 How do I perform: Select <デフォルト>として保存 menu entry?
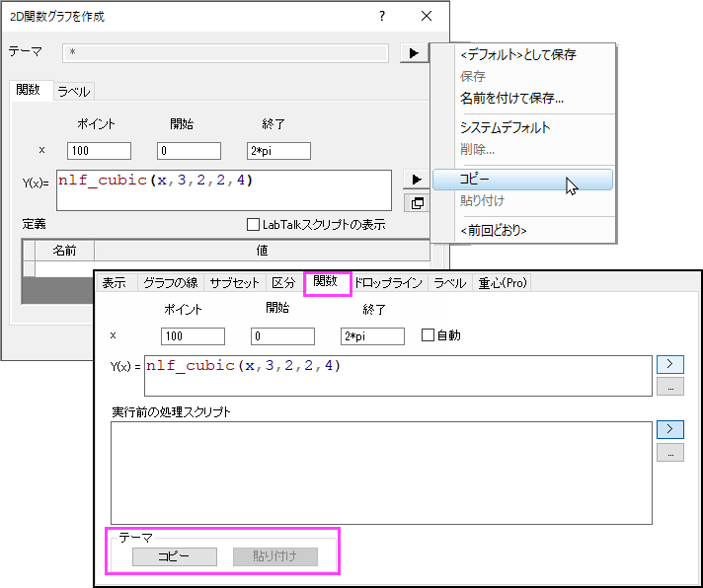click(517, 54)
